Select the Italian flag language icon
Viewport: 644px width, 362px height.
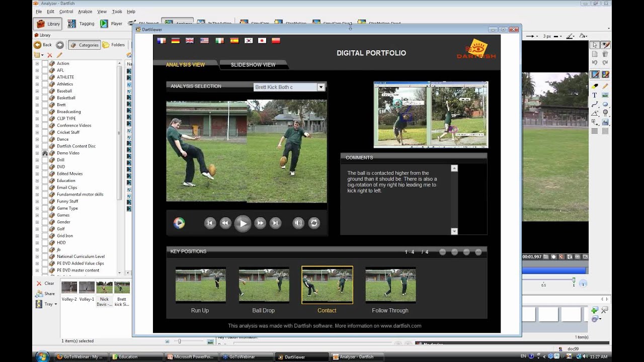click(219, 41)
